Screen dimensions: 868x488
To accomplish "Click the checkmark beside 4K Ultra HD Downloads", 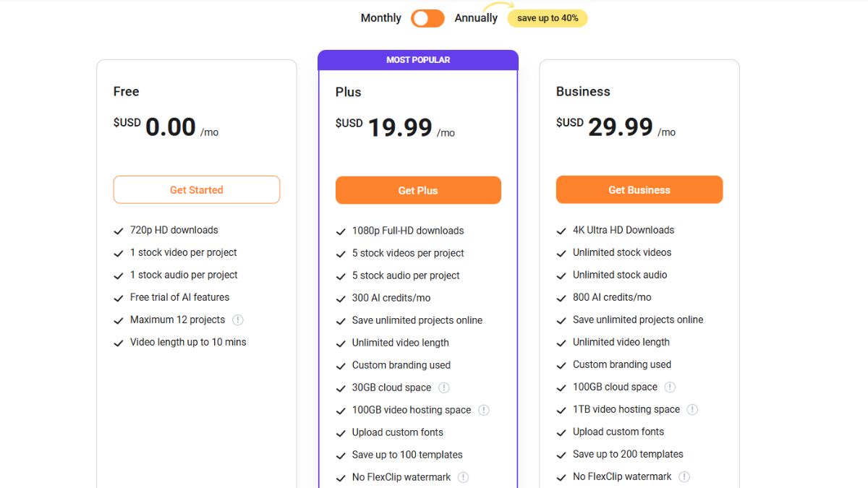I will click(x=561, y=231).
